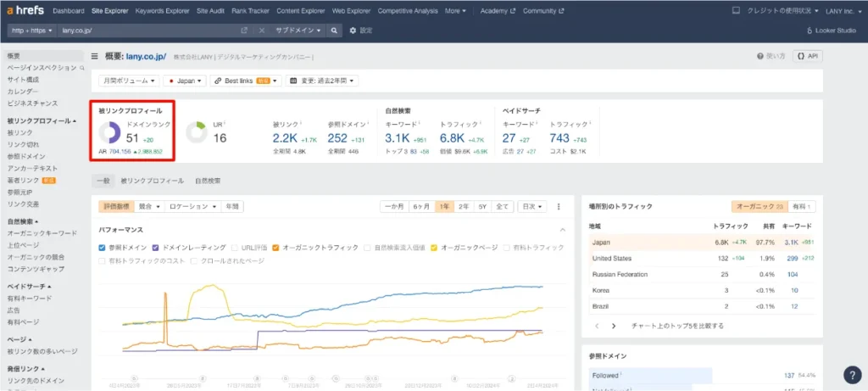Image resolution: width=868 pixels, height=391 pixels.
Task: Toggle オーガニックトラフィック checkbox
Action: point(276,248)
